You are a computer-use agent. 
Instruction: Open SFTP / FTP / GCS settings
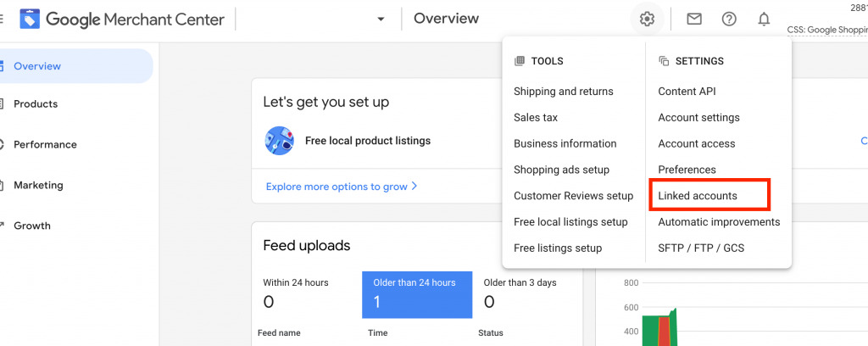click(701, 248)
